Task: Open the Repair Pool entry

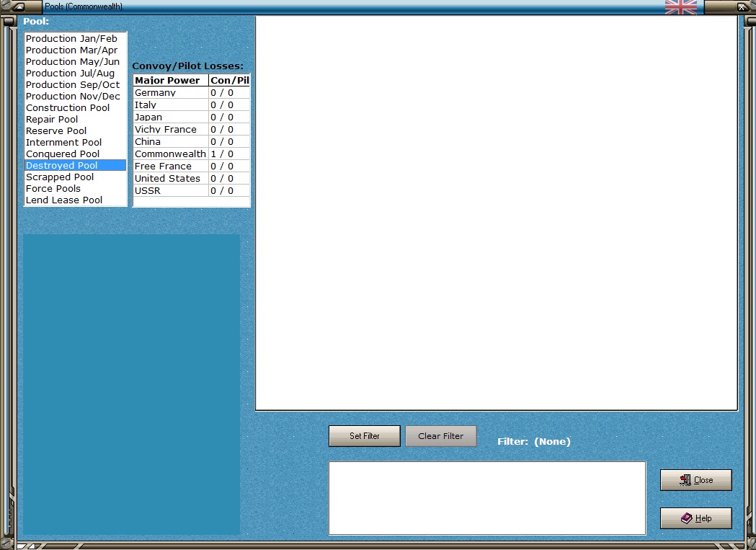Action: click(x=75, y=120)
